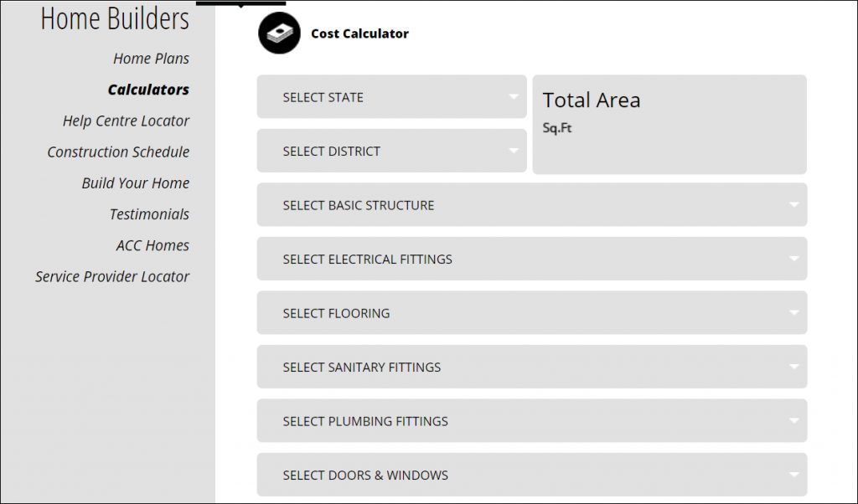The image size is (858, 504).
Task: Click the Cost Calculator title text
Action: pos(359,34)
